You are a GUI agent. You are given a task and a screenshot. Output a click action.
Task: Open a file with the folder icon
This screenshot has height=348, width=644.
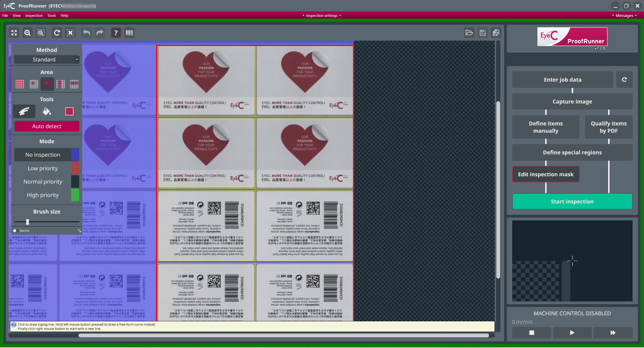[469, 33]
